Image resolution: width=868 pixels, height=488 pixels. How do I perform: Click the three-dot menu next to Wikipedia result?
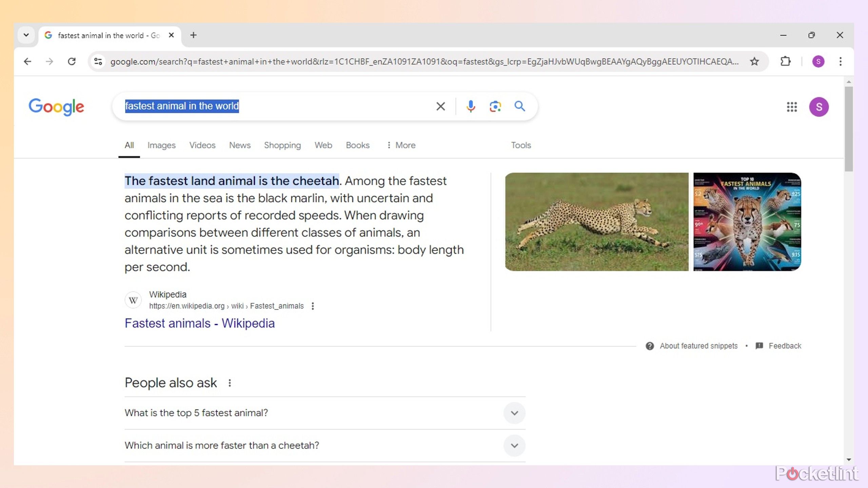(312, 306)
